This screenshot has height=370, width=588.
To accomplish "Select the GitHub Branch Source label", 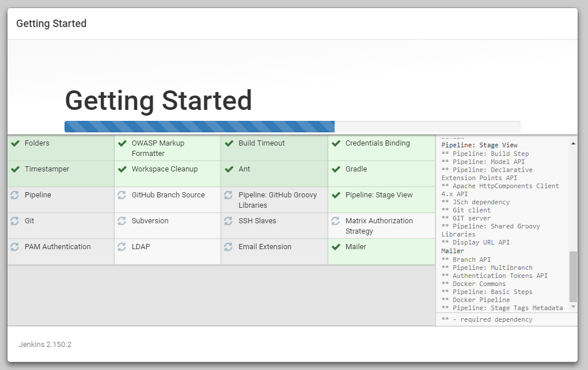I will pyautogui.click(x=168, y=194).
